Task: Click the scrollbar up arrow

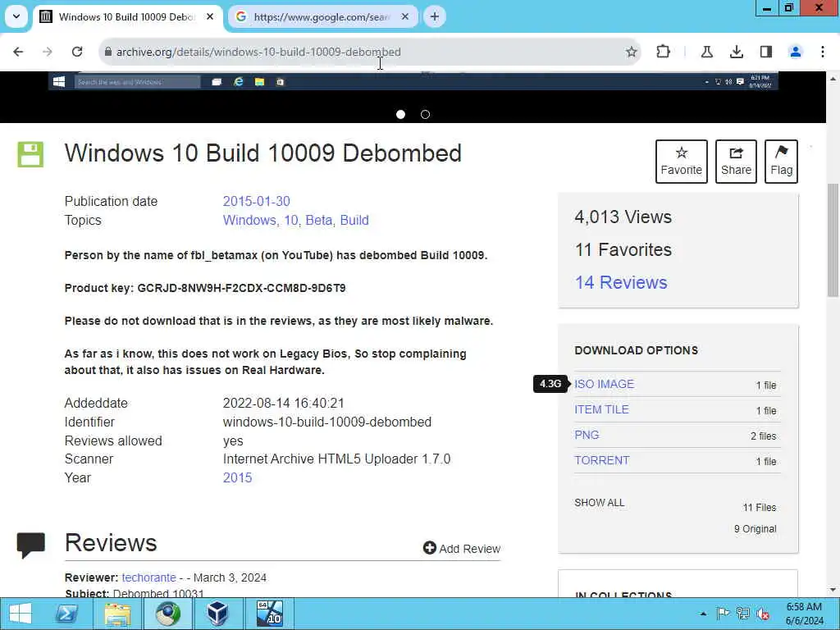Action: pyautogui.click(x=833, y=79)
